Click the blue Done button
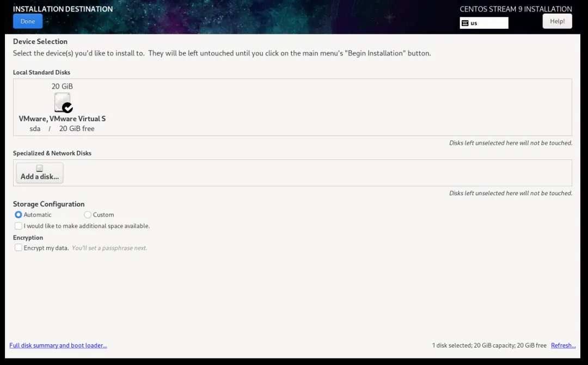 pyautogui.click(x=28, y=21)
